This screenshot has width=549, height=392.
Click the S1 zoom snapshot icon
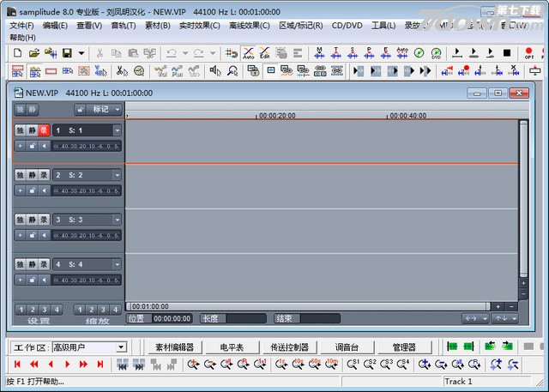353,364
